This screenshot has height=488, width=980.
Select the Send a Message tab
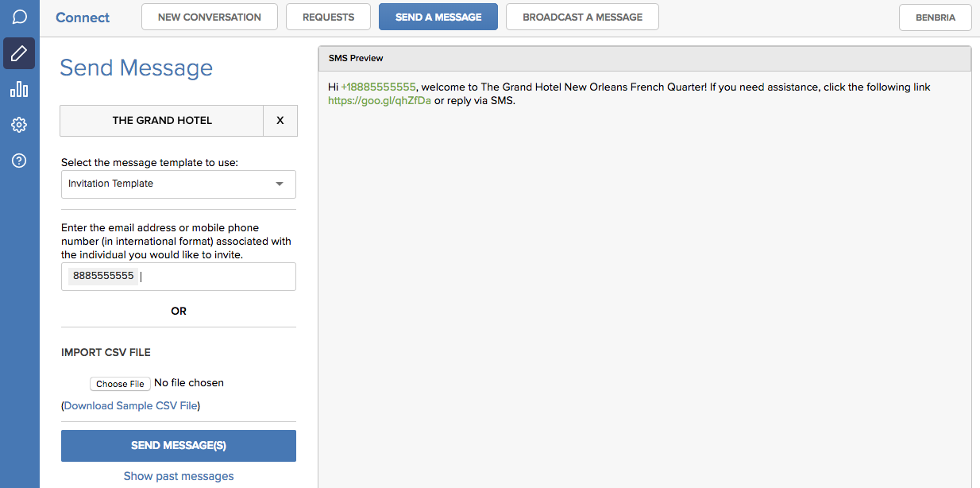(438, 17)
